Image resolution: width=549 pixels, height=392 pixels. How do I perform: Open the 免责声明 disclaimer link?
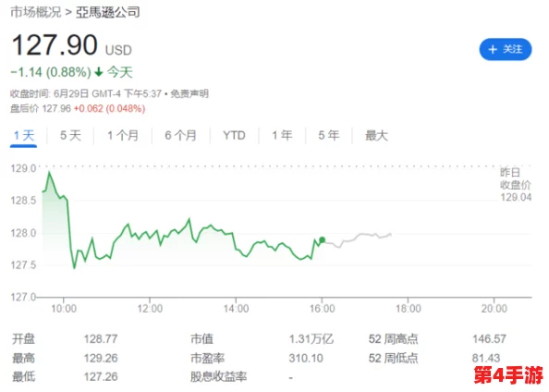point(189,93)
